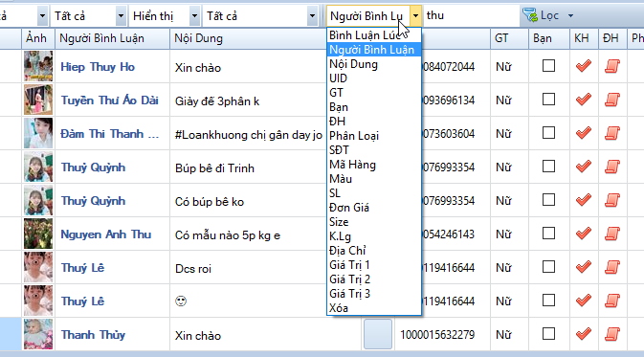Open Thuỳ Quỳnh link in Búp bê đi Trinh row
This screenshot has width=644, height=357.
click(x=93, y=167)
